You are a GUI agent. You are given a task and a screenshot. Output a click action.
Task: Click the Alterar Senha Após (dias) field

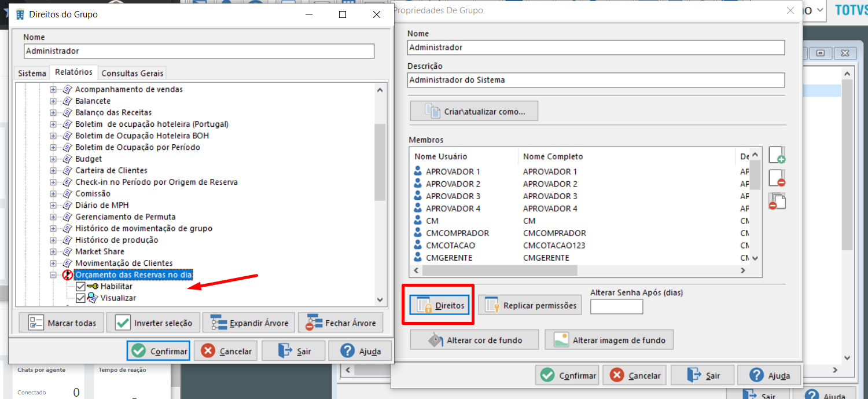pos(616,307)
